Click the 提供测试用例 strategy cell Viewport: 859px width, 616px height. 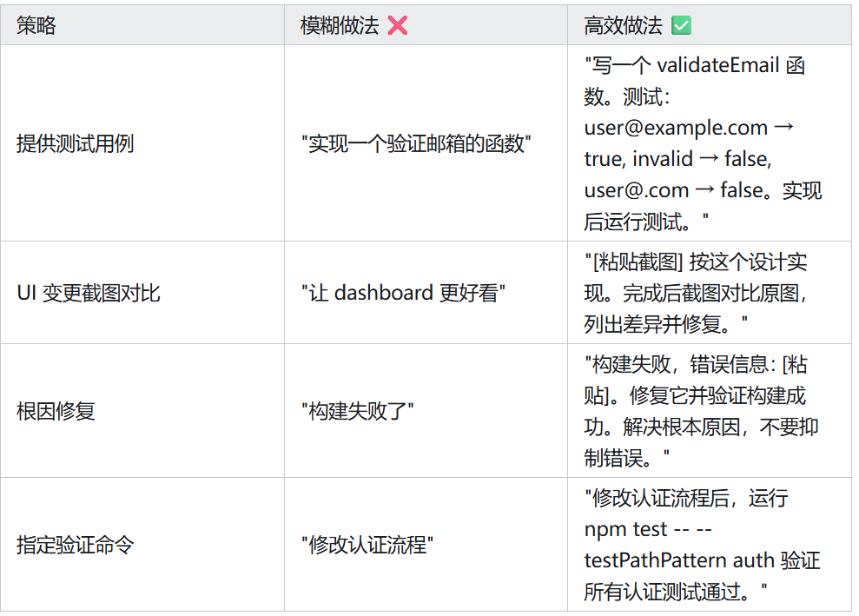76,143
